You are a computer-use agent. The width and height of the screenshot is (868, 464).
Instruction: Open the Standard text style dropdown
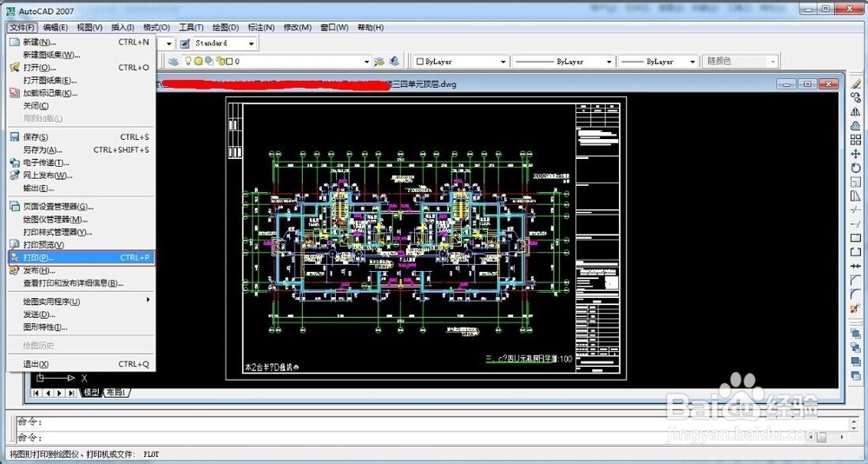[252, 43]
